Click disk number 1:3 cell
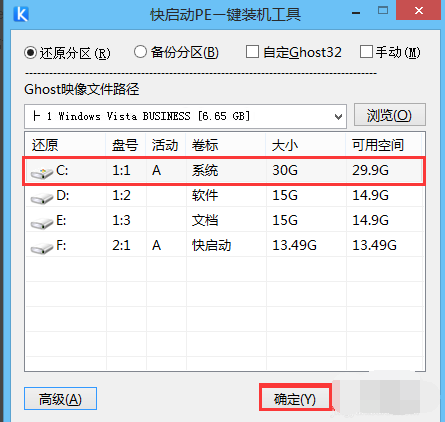The height and width of the screenshot is (422, 445). click(121, 220)
